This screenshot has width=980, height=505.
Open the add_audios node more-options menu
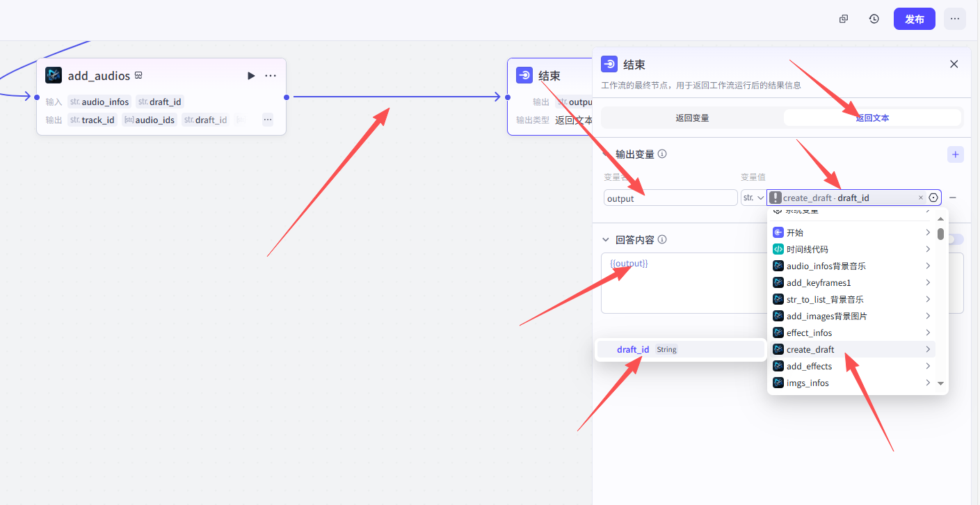pos(271,76)
